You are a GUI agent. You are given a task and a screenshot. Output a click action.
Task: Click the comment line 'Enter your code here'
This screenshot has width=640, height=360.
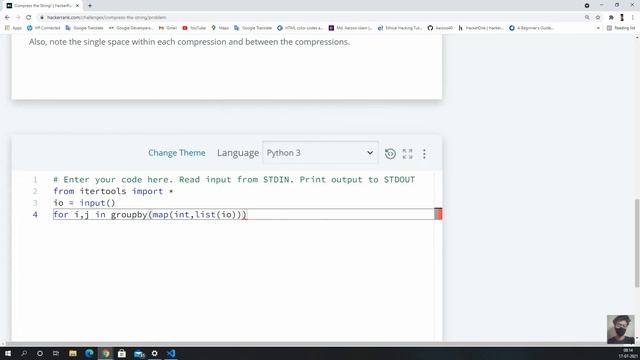coord(234,180)
